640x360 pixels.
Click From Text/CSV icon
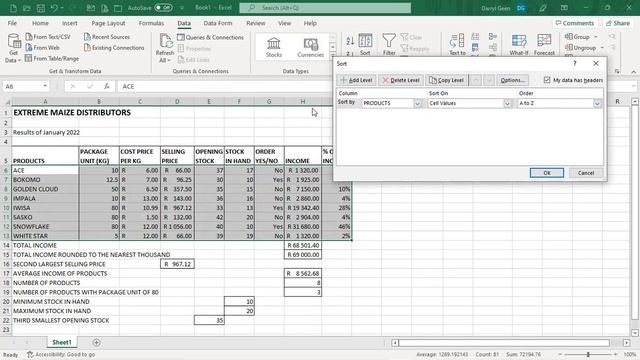(x=29, y=37)
